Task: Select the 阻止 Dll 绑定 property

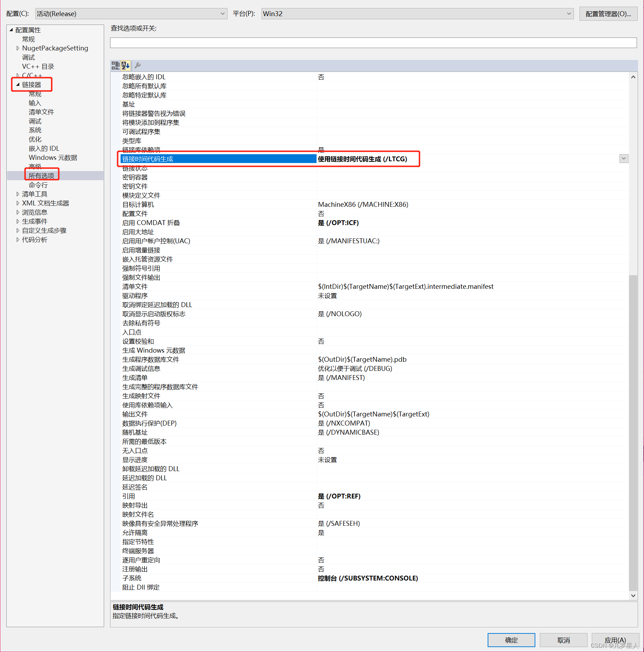Action: click(x=141, y=587)
